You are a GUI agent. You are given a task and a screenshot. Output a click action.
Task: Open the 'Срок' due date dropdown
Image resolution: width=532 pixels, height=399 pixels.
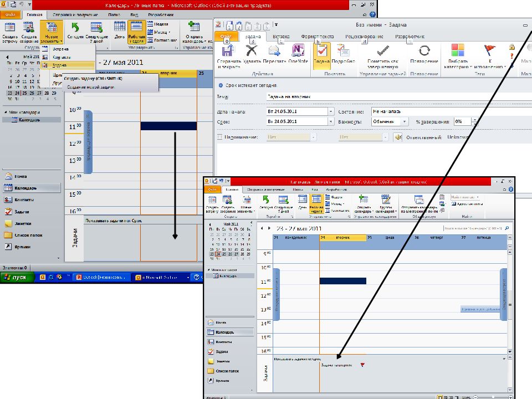tap(330, 121)
